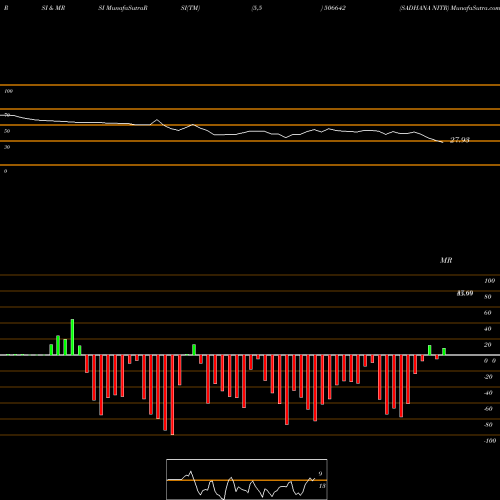Click the -40 label on the MR histogram axis

[x=488, y=393]
